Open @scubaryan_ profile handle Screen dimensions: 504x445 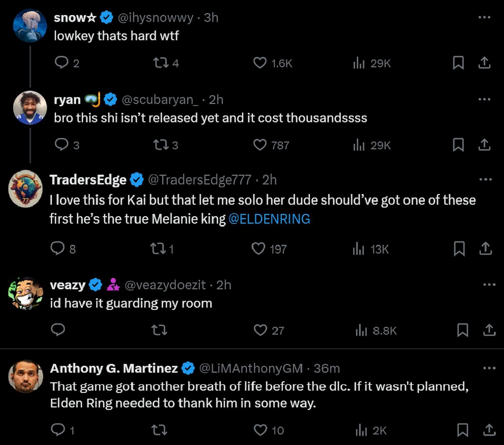[x=160, y=100]
